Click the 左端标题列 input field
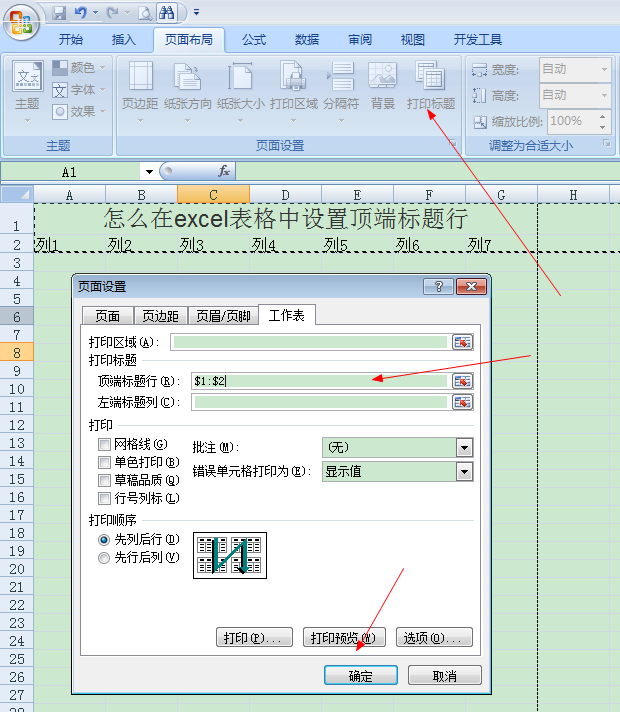This screenshot has height=712, width=620. tap(321, 402)
